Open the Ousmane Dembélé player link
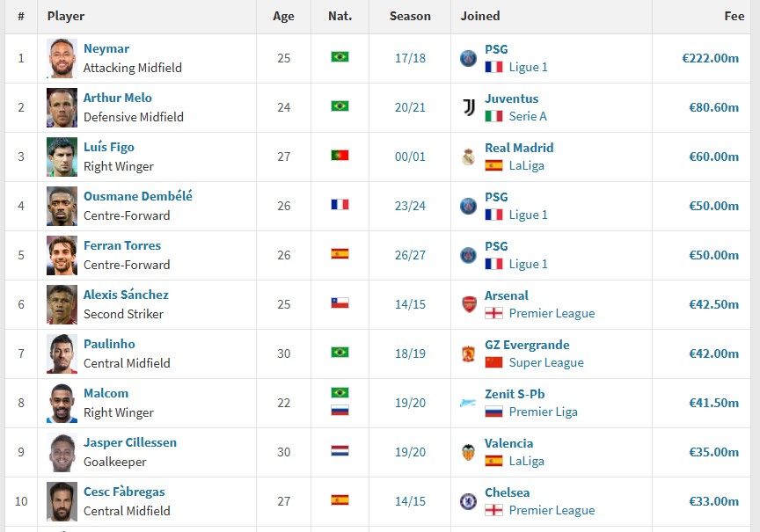The width and height of the screenshot is (760, 532). 137,196
